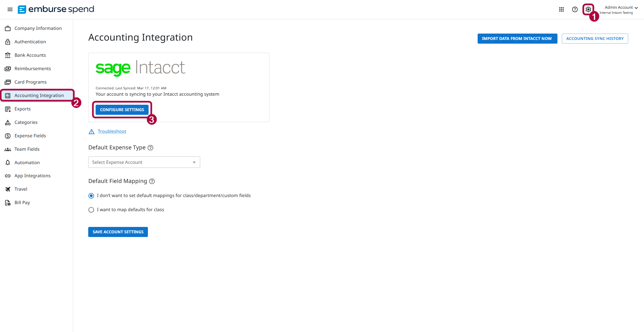Viewport: 644px width, 332px height.
Task: Select the Team Fields sidebar icon
Action: pyautogui.click(x=7, y=149)
